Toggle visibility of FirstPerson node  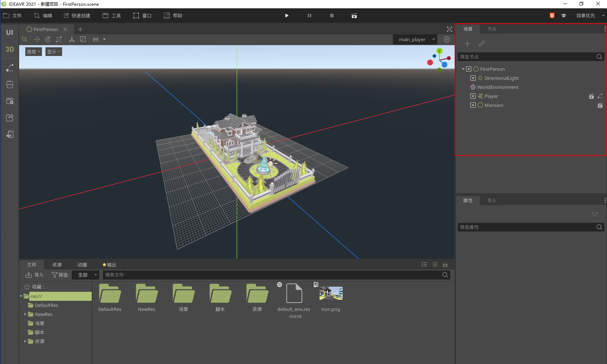tap(469, 69)
